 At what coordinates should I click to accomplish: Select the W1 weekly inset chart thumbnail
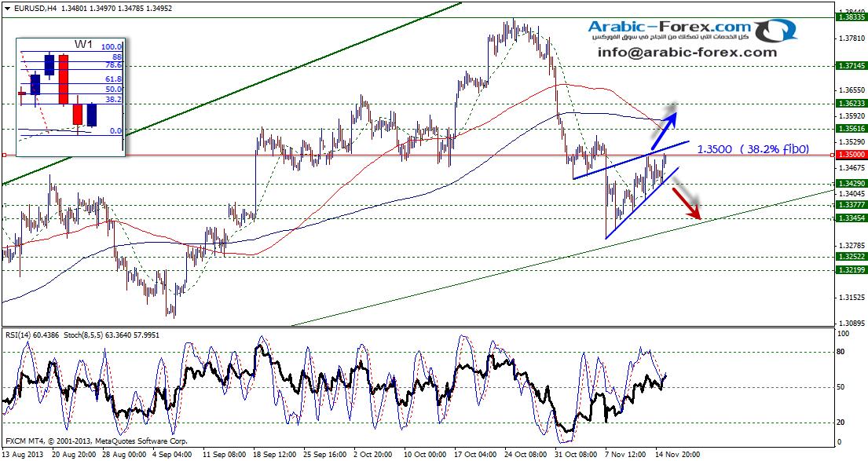70,97
